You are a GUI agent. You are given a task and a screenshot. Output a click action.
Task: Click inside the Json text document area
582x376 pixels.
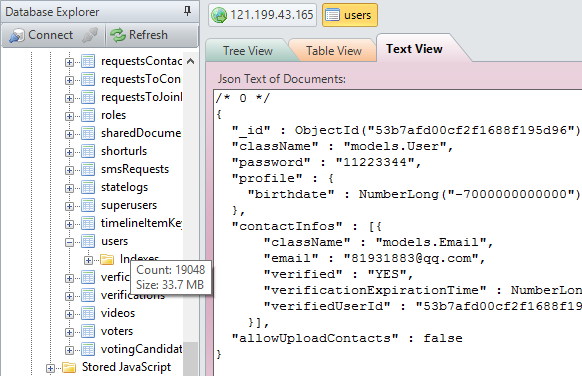pyautogui.click(x=398, y=232)
